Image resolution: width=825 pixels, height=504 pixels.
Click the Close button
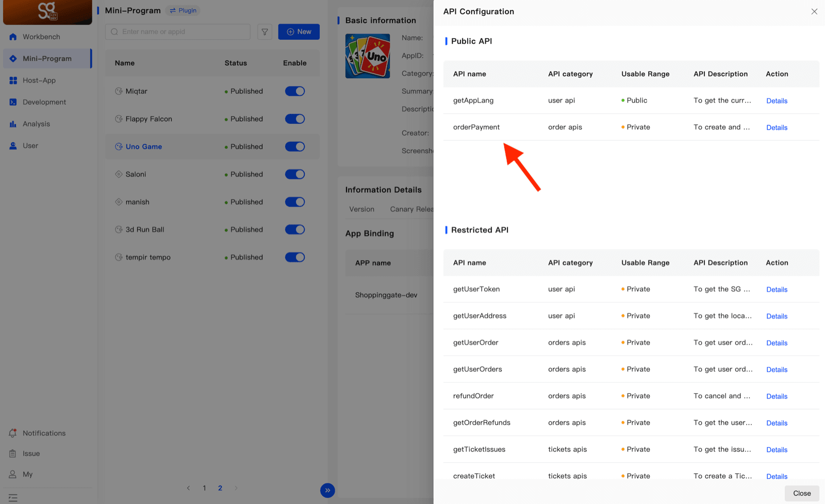click(802, 493)
